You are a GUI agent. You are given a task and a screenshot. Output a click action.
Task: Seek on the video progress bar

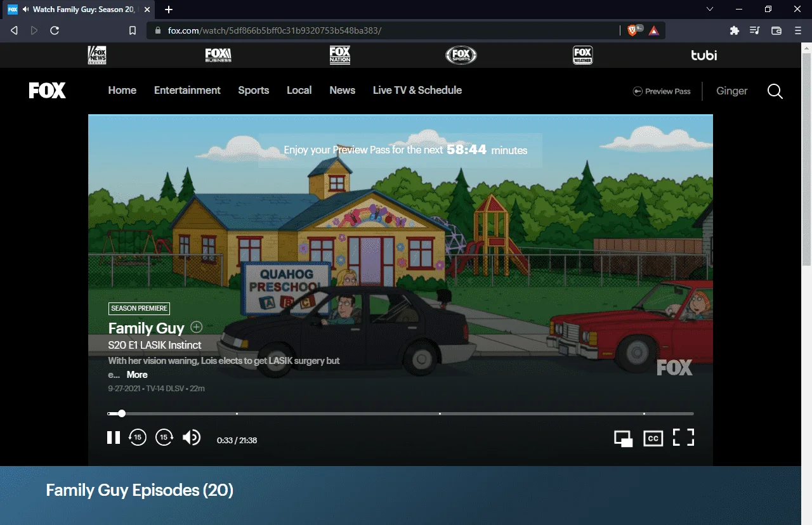click(401, 413)
